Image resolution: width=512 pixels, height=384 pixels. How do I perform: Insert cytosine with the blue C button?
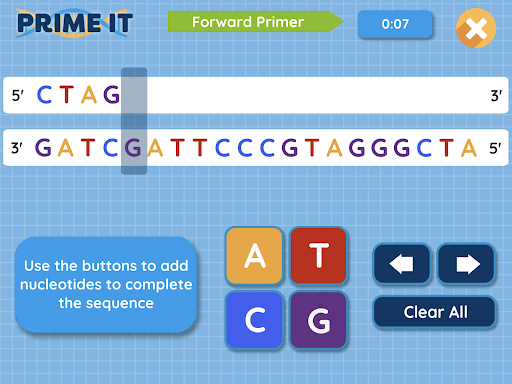point(255,320)
